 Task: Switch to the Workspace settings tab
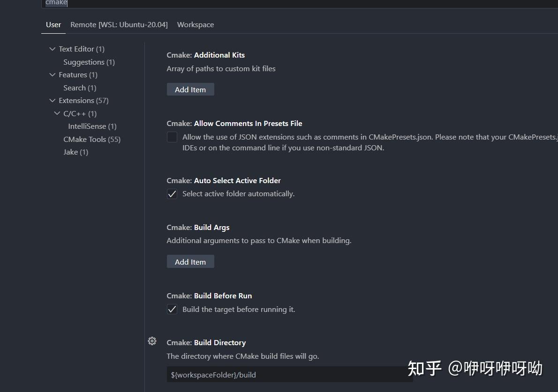[x=196, y=24]
